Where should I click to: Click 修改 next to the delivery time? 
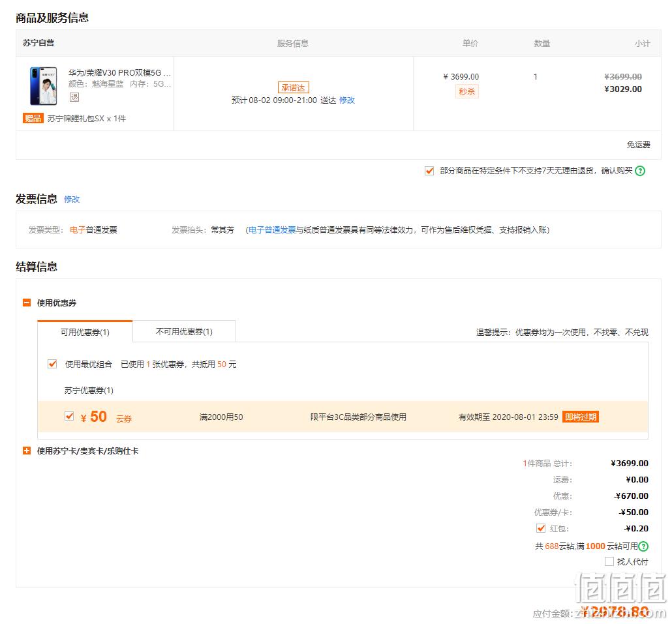click(346, 100)
